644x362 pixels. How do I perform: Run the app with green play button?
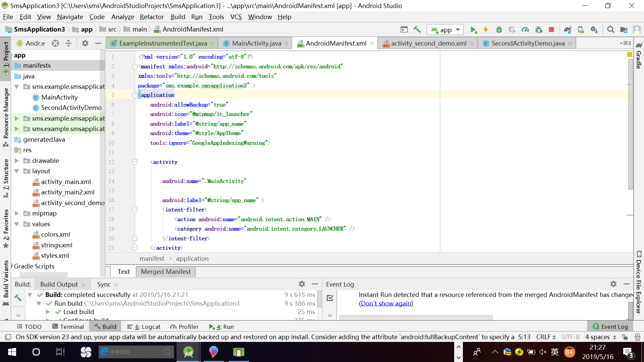pos(473,30)
